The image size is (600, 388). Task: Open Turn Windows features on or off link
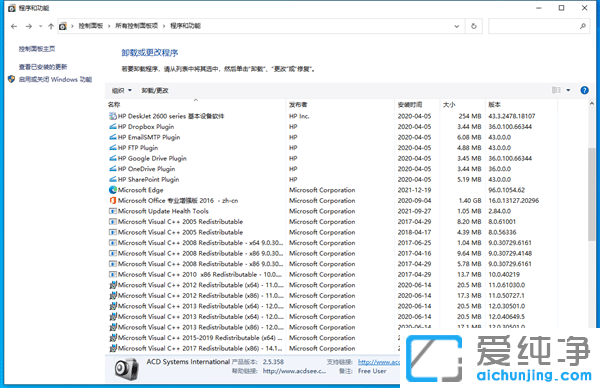click(x=55, y=80)
